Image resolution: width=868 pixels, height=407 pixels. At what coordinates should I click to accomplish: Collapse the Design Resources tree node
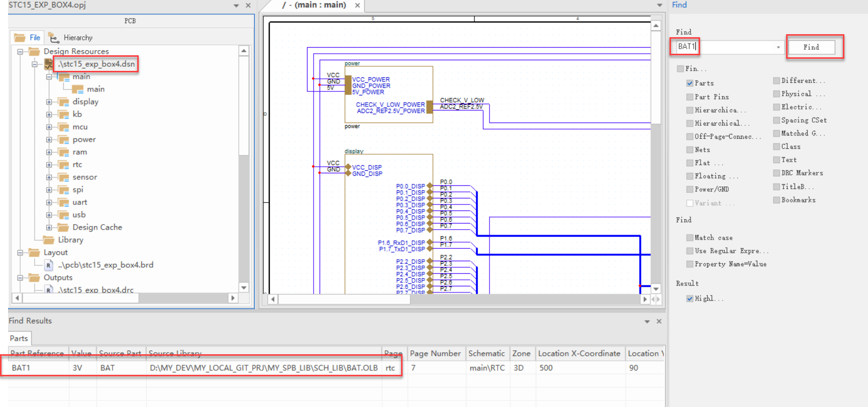(x=20, y=52)
